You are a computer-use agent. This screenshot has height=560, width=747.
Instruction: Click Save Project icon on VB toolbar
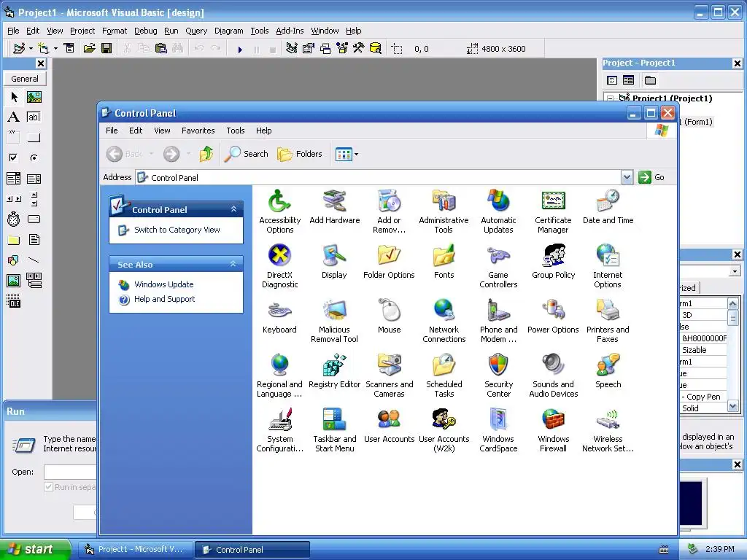point(107,48)
